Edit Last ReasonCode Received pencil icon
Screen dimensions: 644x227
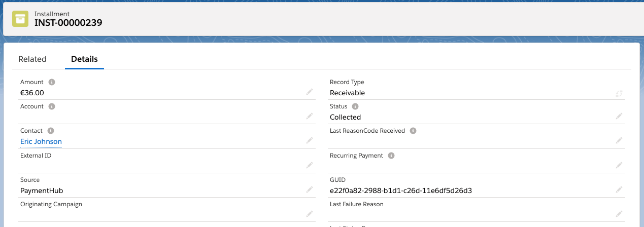619,141
